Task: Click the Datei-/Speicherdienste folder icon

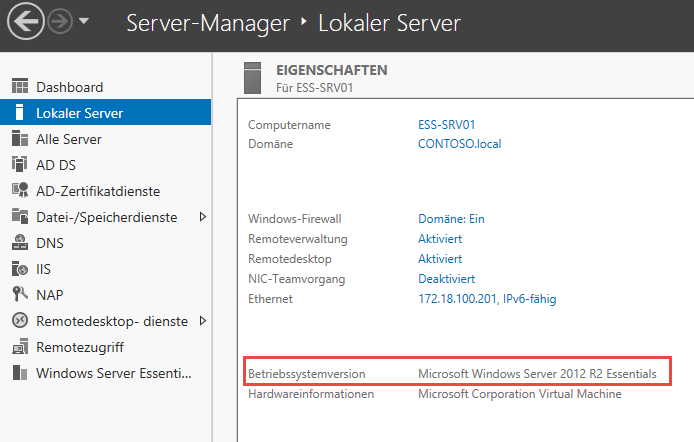Action: [19, 216]
